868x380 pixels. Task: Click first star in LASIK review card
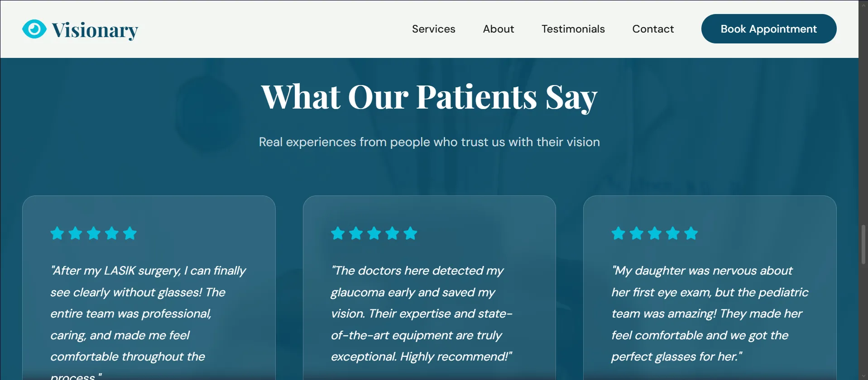[x=58, y=233]
